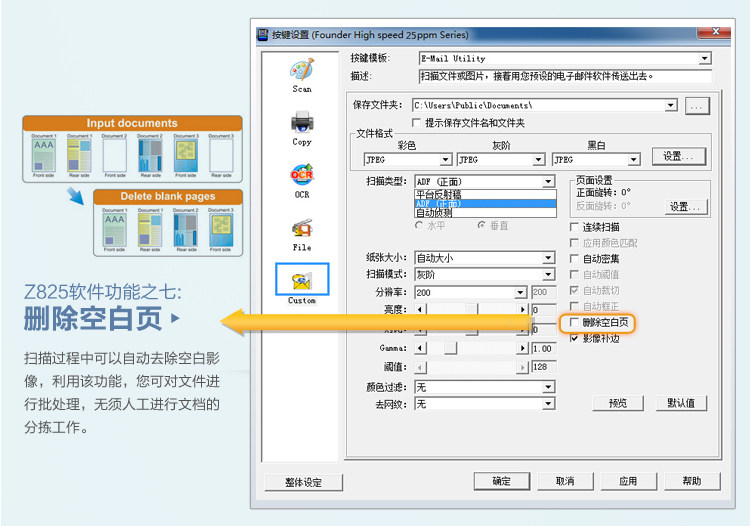This screenshot has height=526, width=750.
Task: Click the right arrow of 亮度 slider
Action: coord(523,309)
